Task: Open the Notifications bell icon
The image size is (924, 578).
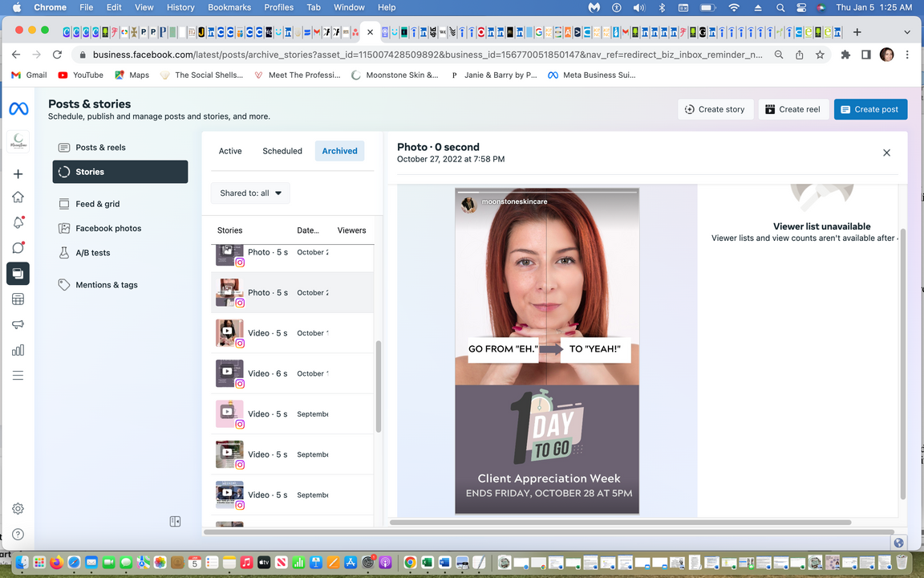Action: pos(18,222)
